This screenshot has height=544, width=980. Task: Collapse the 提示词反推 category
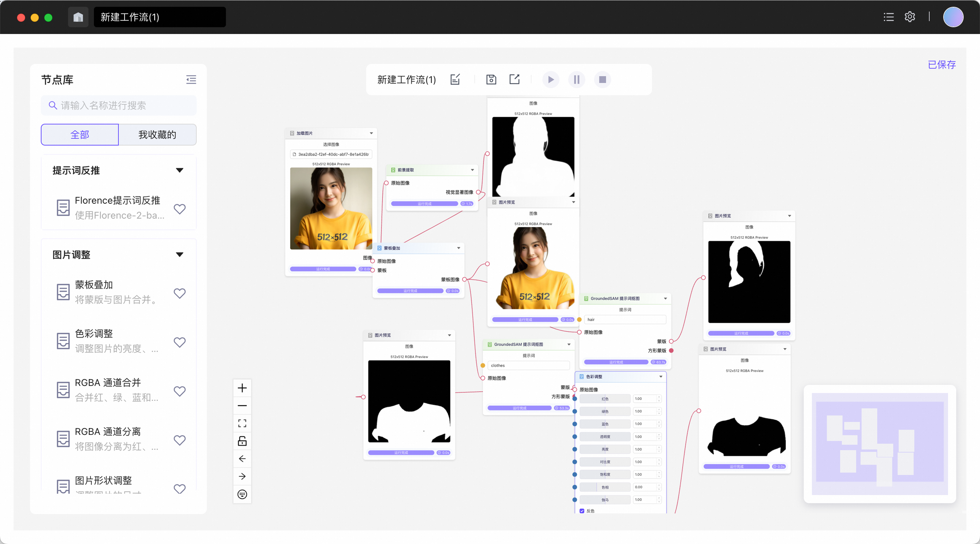click(179, 171)
